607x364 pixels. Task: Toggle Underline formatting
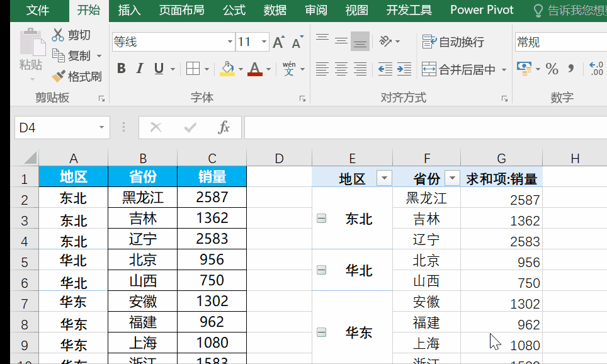pyautogui.click(x=159, y=69)
